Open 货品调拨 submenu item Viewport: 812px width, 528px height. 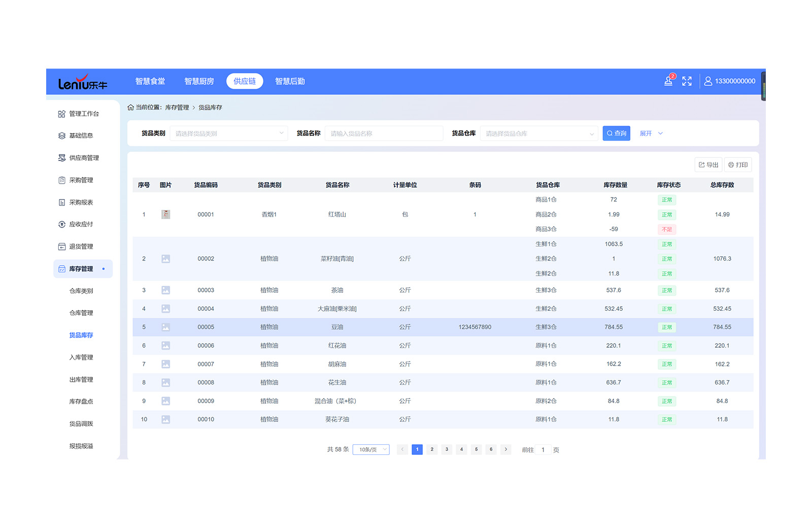pos(81,424)
